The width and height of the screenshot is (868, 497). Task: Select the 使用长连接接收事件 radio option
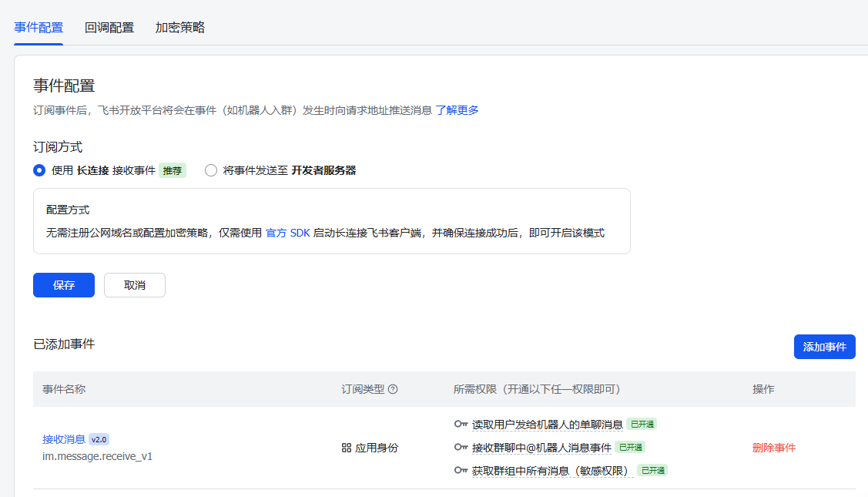(x=39, y=170)
